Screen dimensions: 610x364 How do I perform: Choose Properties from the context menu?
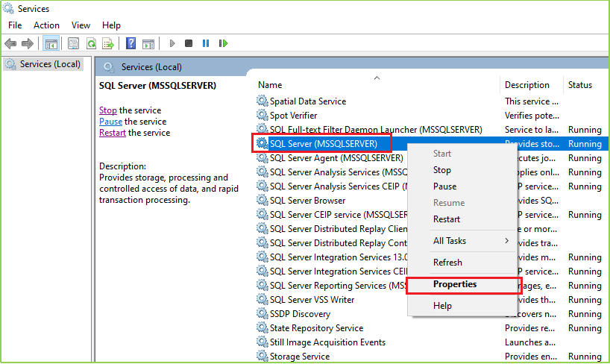[x=455, y=284]
